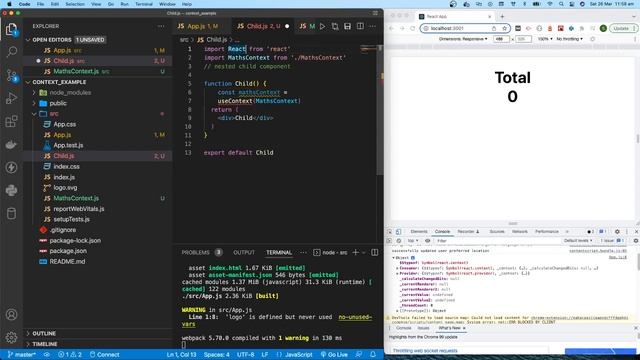Collapse the logged Object in console
640x360 pixels.
point(393,258)
